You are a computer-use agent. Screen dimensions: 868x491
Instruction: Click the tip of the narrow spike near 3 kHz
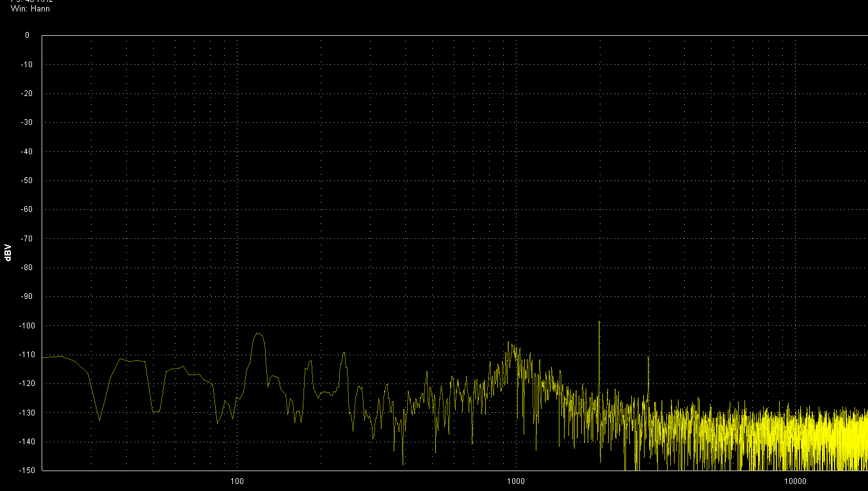[x=648, y=357]
